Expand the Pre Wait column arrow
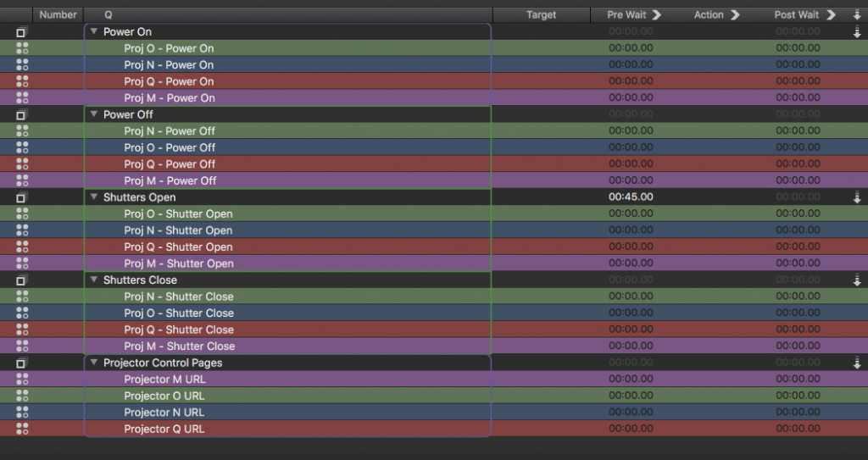This screenshot has height=460, width=868. [x=657, y=15]
